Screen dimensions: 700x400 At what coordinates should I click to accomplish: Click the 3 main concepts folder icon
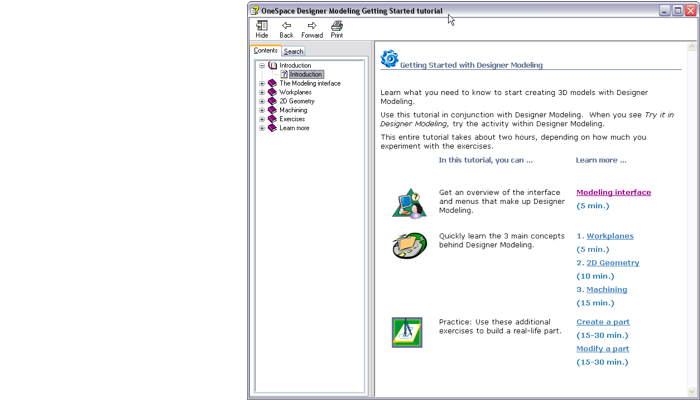coord(408,246)
